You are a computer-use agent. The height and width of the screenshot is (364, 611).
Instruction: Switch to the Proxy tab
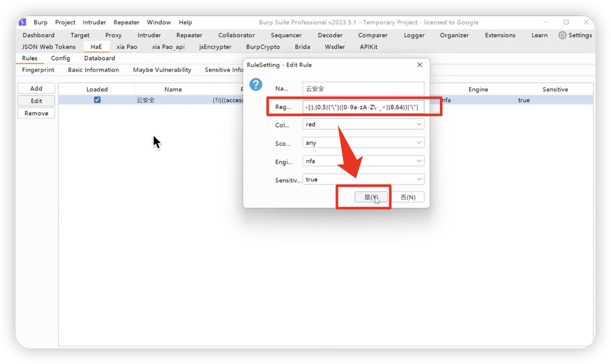114,35
